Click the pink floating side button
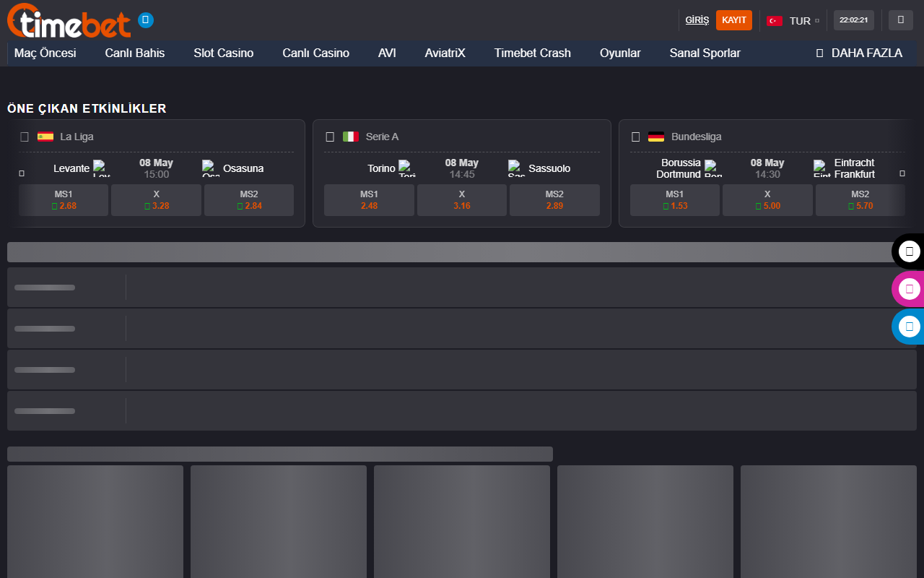 pyautogui.click(x=909, y=289)
